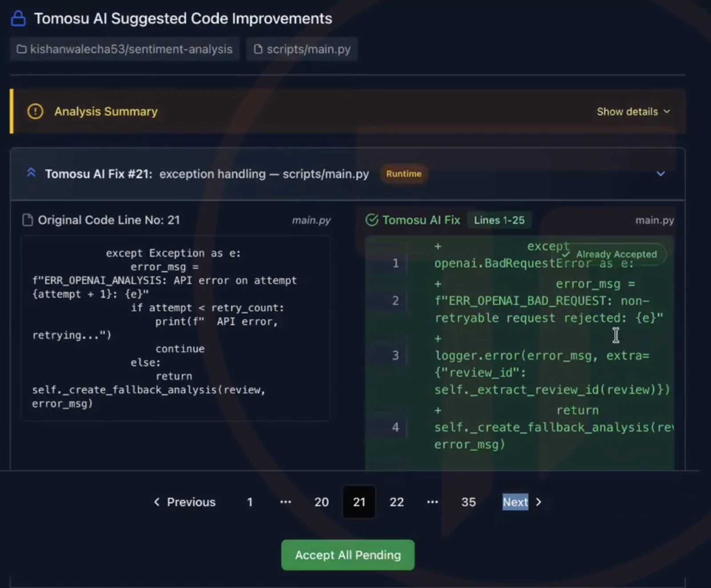711x588 pixels.
Task: Click the 'except Exception as e:' line
Action: tap(173, 253)
